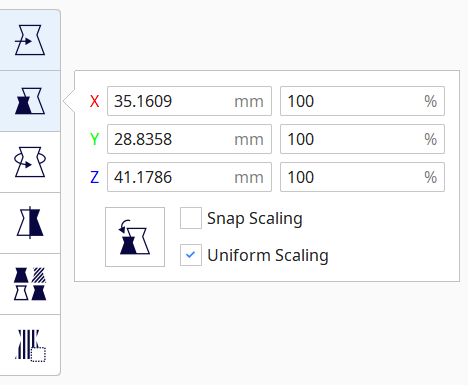Click the red X axis label
Screen dimensions: 468x385
(x=95, y=101)
